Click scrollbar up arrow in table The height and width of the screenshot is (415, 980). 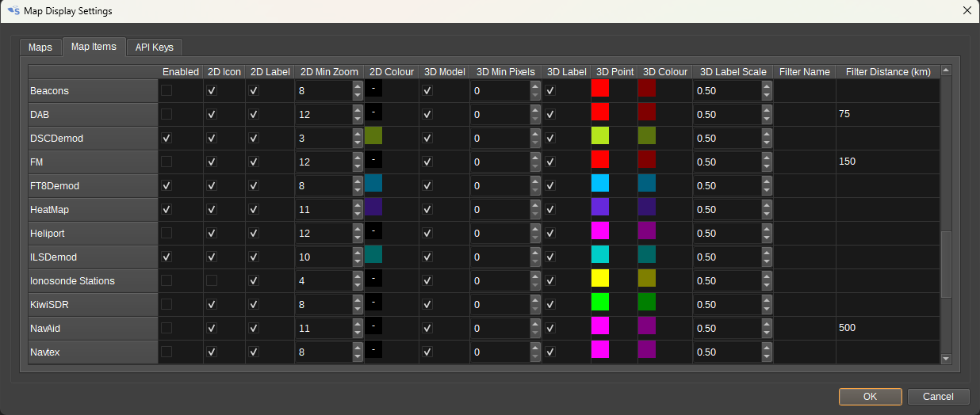[946, 70]
